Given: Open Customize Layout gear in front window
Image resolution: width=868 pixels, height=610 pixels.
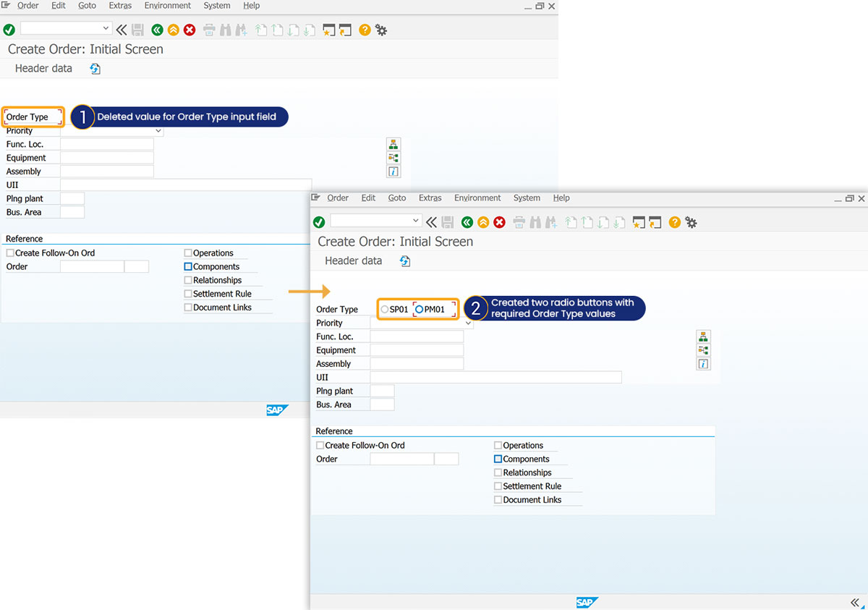Looking at the screenshot, I should 692,222.
